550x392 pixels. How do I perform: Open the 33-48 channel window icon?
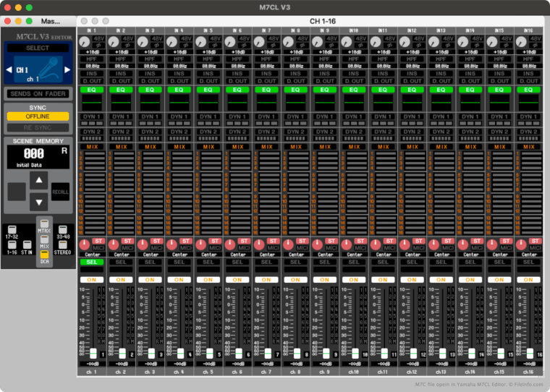click(63, 231)
